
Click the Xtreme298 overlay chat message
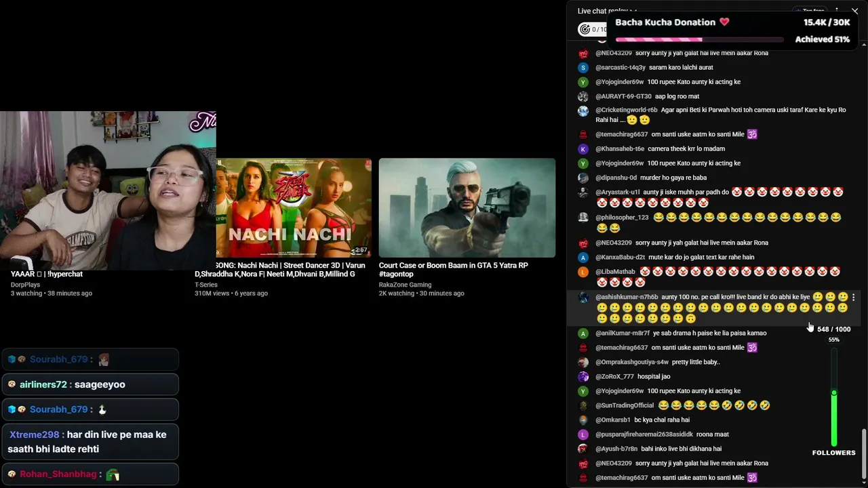[x=90, y=442]
